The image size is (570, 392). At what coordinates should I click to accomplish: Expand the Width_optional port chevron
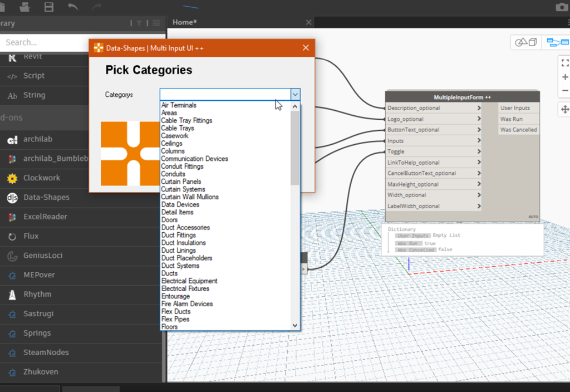(479, 195)
